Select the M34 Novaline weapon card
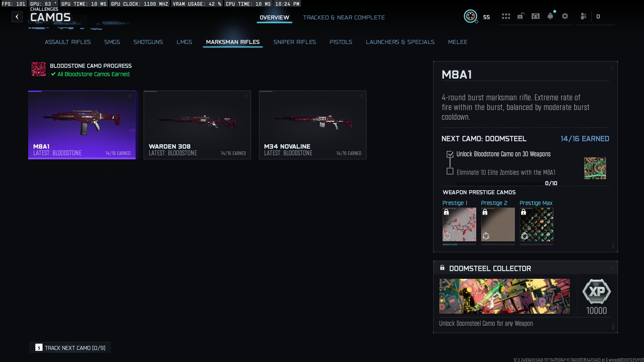Viewport: 644px width, 362px height. click(x=312, y=125)
